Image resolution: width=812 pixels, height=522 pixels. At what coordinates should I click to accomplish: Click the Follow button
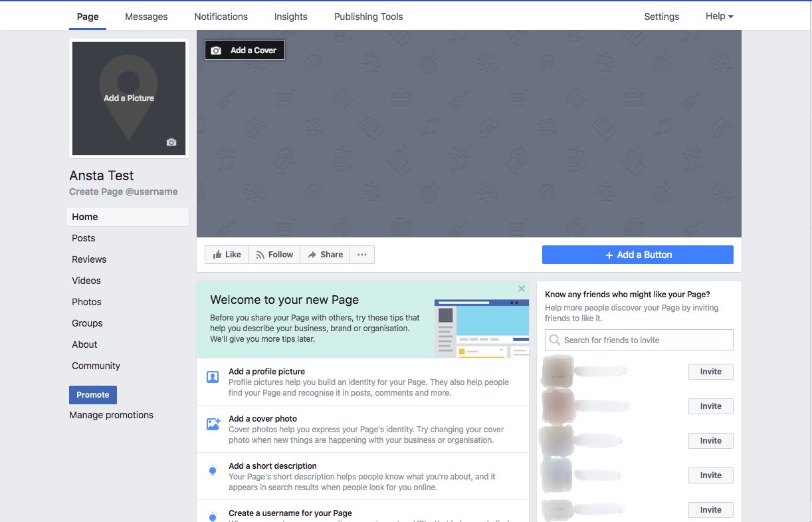coord(274,255)
